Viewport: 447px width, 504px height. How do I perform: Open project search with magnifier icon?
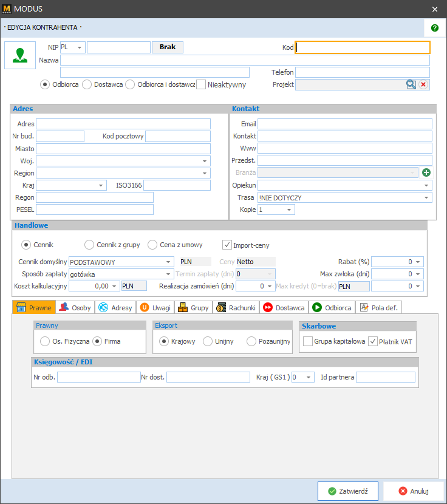(411, 85)
